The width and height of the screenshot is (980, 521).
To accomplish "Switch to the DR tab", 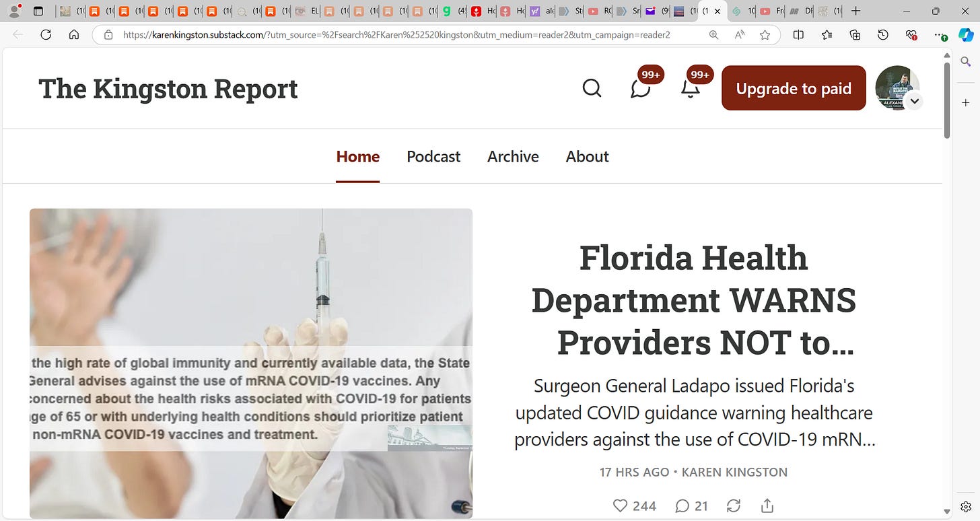I will 801,11.
